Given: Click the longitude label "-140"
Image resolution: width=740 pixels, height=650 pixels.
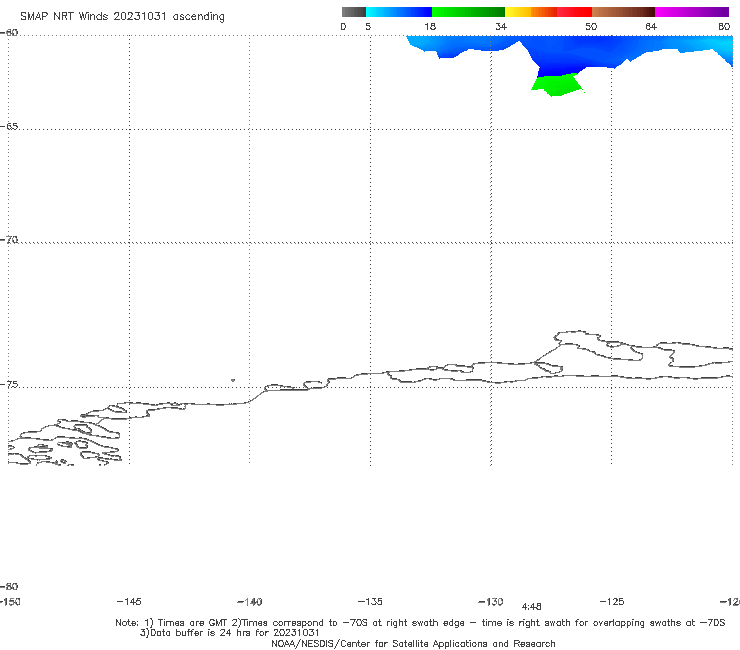Looking at the screenshot, I should point(250,602).
